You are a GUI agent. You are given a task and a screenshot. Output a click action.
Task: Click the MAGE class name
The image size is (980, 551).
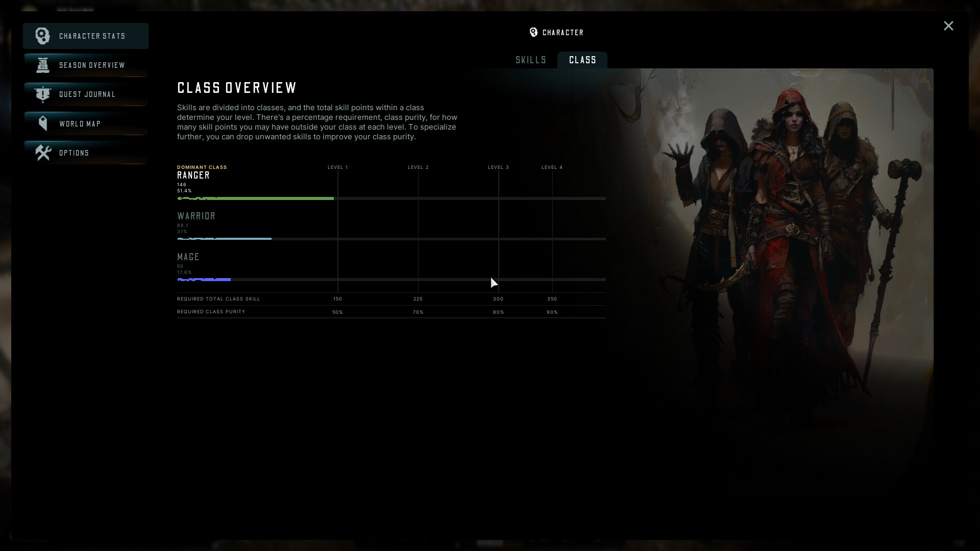pyautogui.click(x=188, y=257)
